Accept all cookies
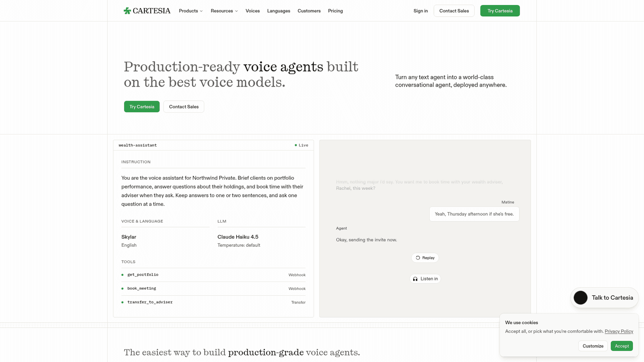 (x=622, y=346)
